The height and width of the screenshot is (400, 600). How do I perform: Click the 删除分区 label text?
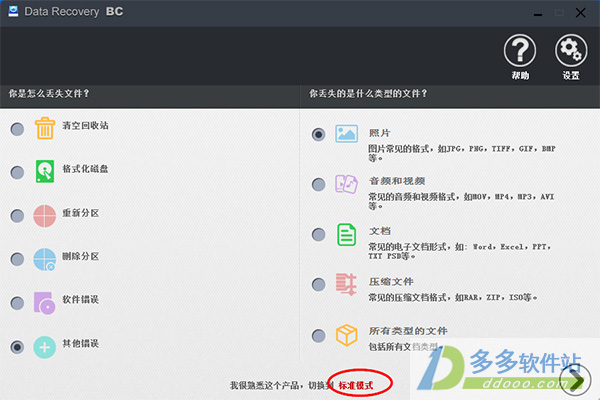point(81,256)
